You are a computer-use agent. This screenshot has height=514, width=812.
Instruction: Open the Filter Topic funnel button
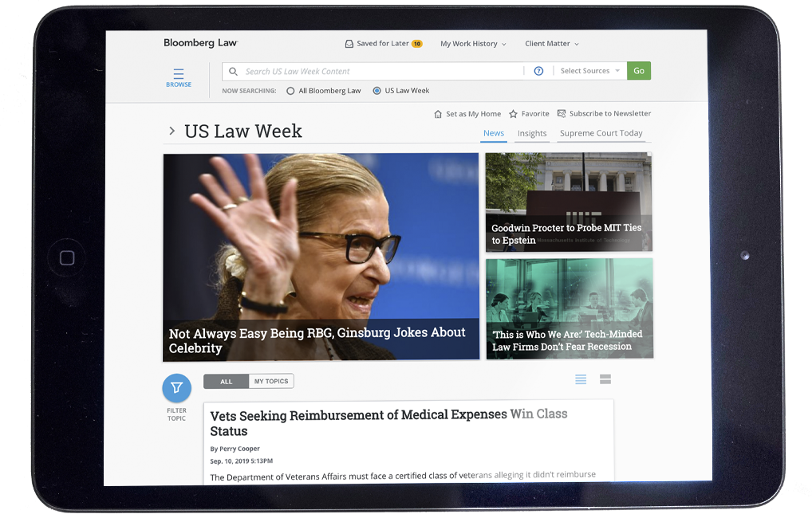[176, 388]
